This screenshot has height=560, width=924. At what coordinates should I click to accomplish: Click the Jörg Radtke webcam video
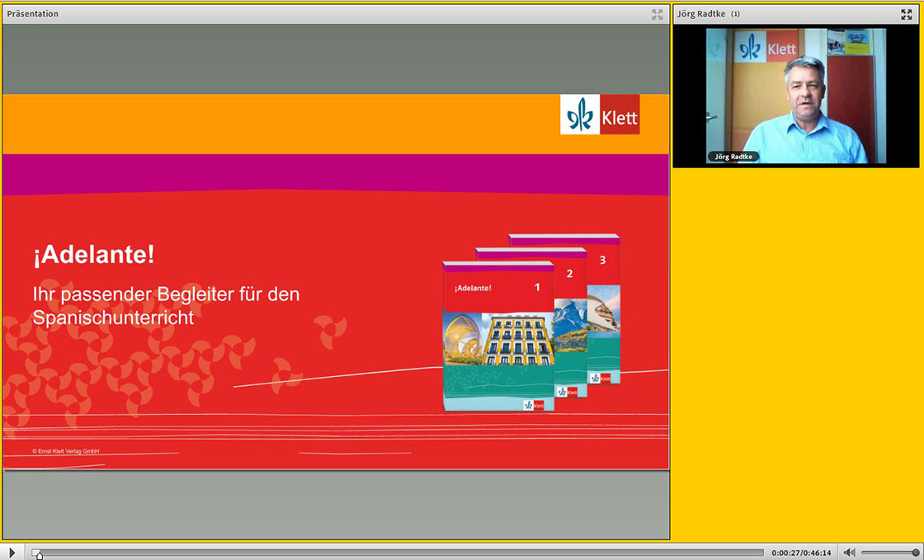click(796, 96)
